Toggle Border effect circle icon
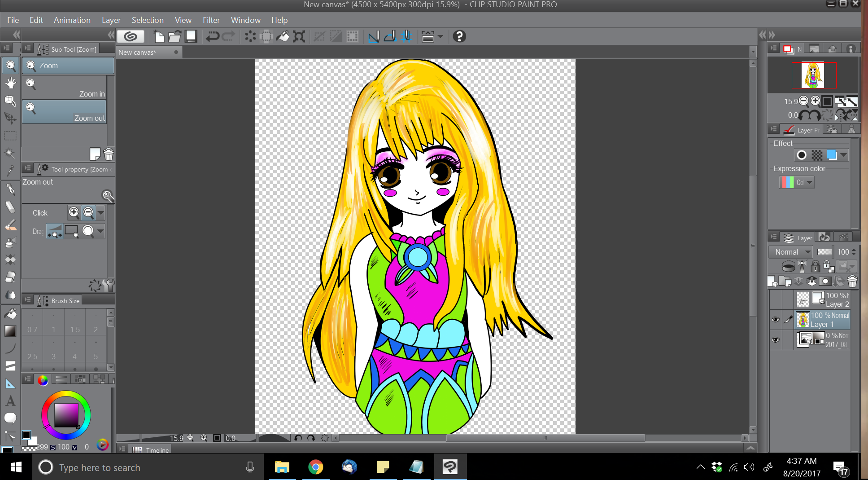The width and height of the screenshot is (868, 480). pos(802,155)
